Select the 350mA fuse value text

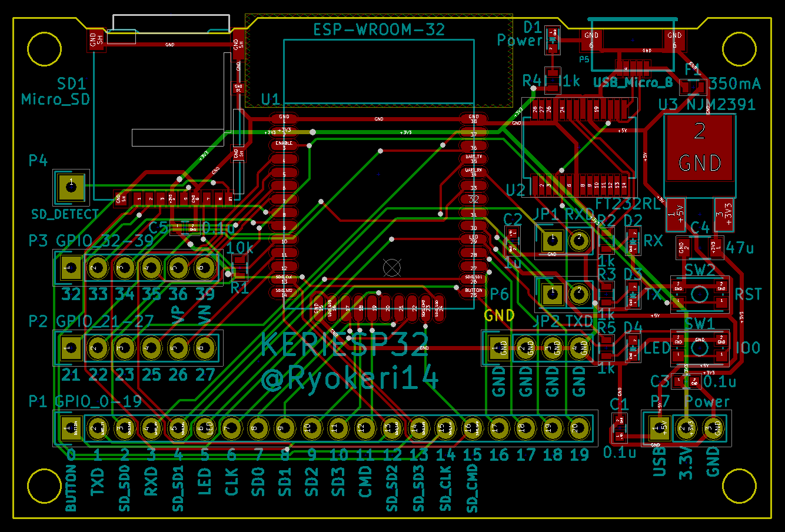click(736, 84)
